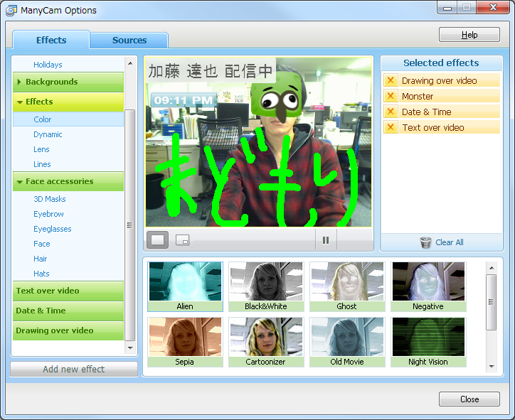Remove the Text over video selected effect

click(391, 127)
